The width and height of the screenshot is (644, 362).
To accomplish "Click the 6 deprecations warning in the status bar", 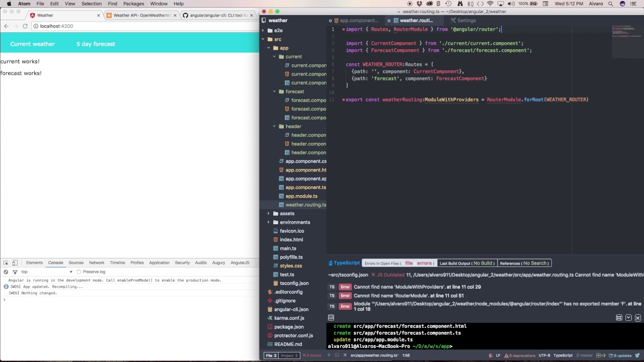I will [520, 355].
